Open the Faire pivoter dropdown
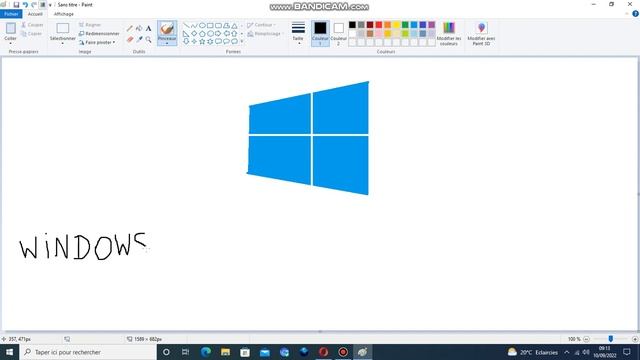Screen dimensions: 640x360 click(x=97, y=42)
